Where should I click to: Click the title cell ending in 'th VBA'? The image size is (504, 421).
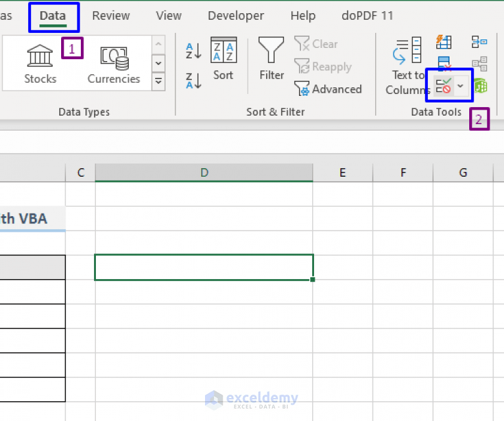click(32, 219)
